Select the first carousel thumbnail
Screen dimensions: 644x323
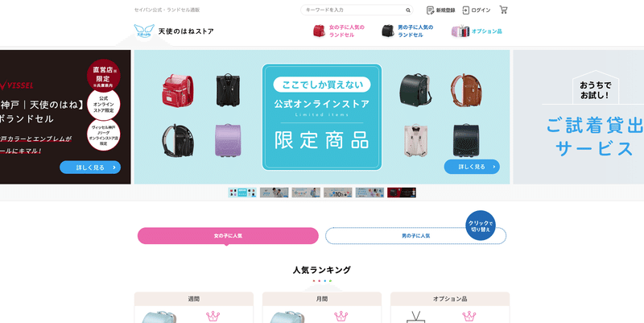242,193
